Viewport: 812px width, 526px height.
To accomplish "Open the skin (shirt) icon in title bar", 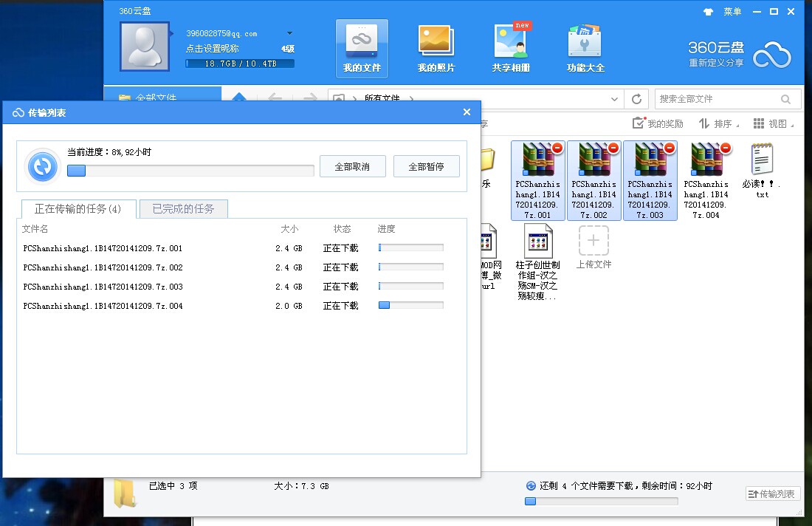I will tap(708, 11).
